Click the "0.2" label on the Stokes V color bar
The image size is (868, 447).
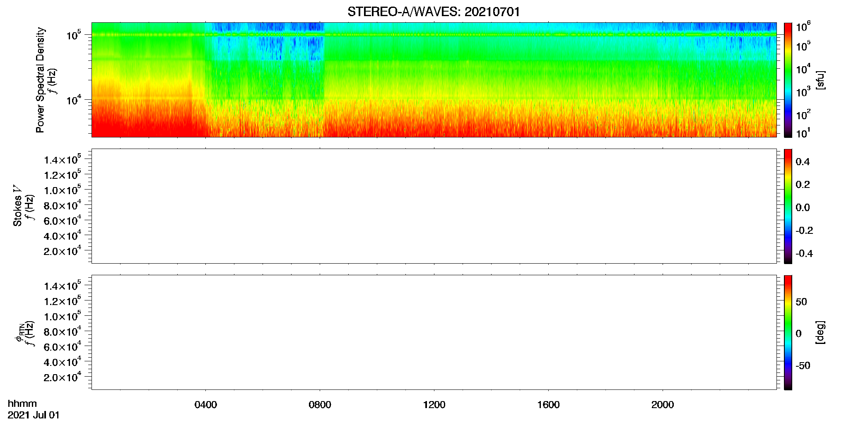pos(803,185)
